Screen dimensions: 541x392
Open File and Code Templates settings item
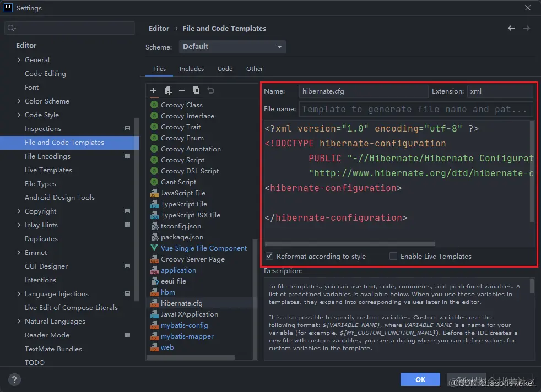(x=69, y=143)
